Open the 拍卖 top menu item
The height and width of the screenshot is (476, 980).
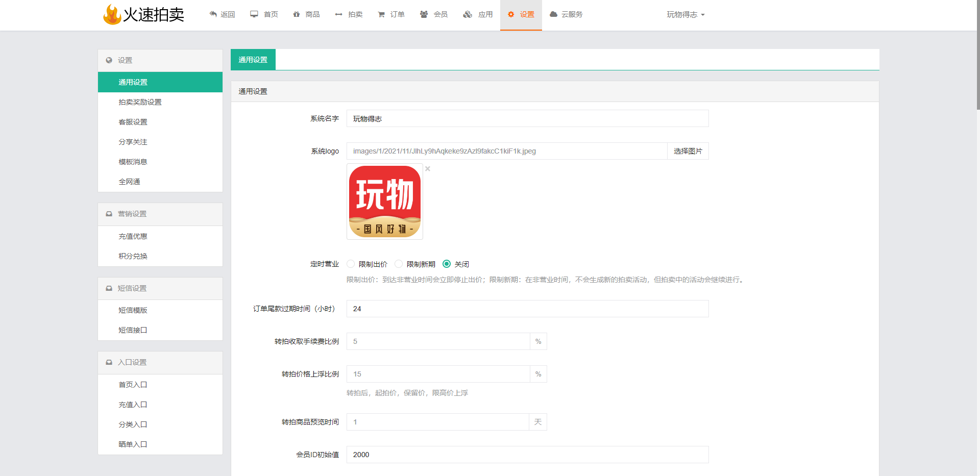[349, 14]
